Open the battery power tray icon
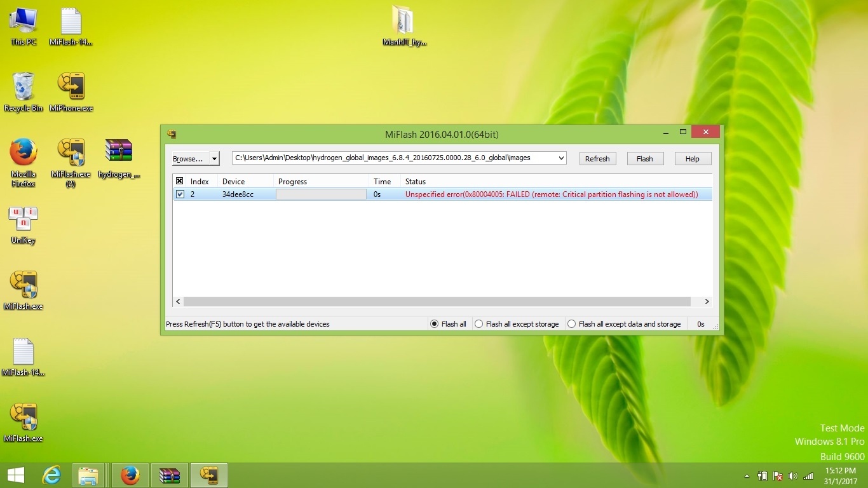 (x=763, y=476)
